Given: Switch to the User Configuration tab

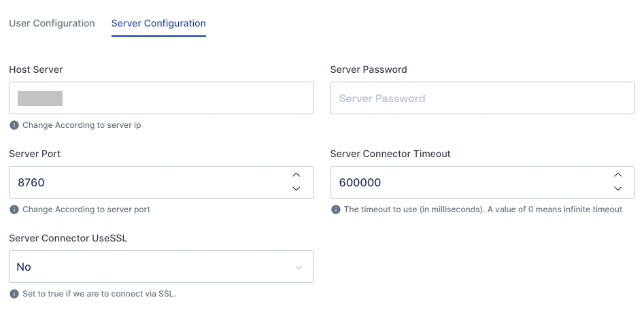Looking at the screenshot, I should 52,23.
